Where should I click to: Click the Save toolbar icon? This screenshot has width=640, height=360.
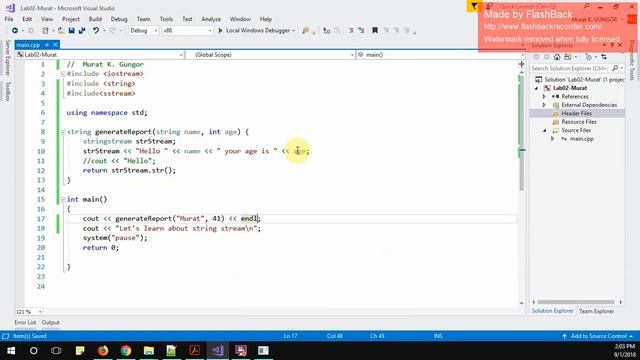tap(71, 31)
